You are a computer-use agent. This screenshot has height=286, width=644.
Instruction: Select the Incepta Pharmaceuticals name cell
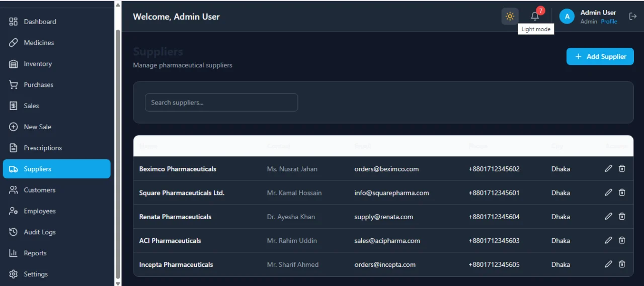tap(176, 264)
